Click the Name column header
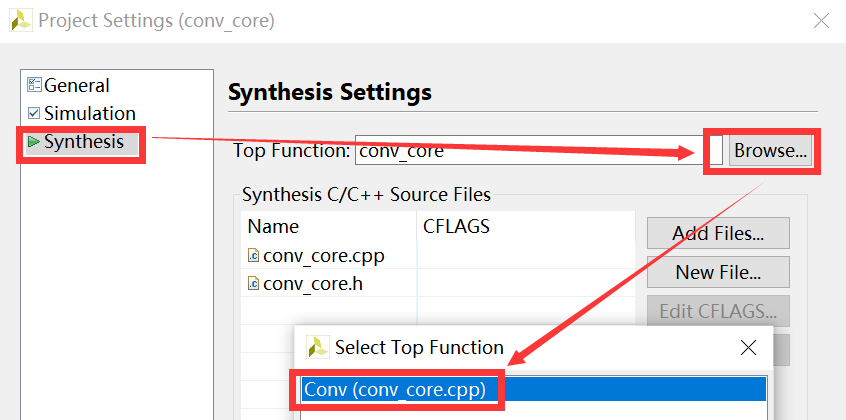Image resolution: width=846 pixels, height=420 pixels. click(x=273, y=227)
